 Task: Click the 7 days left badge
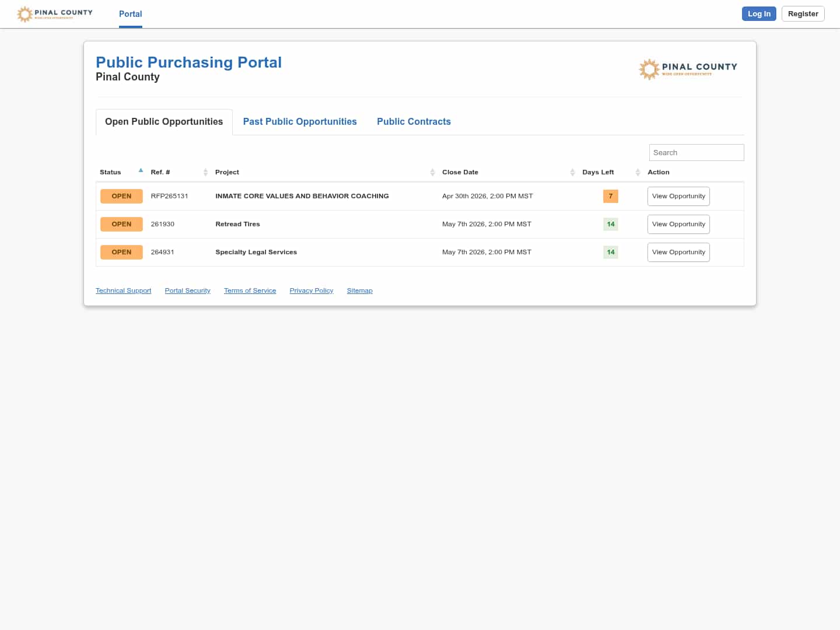coord(610,196)
